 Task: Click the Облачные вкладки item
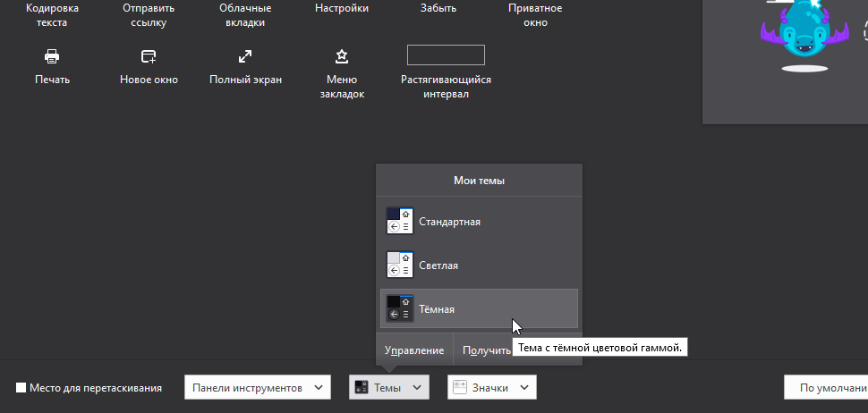click(x=245, y=15)
